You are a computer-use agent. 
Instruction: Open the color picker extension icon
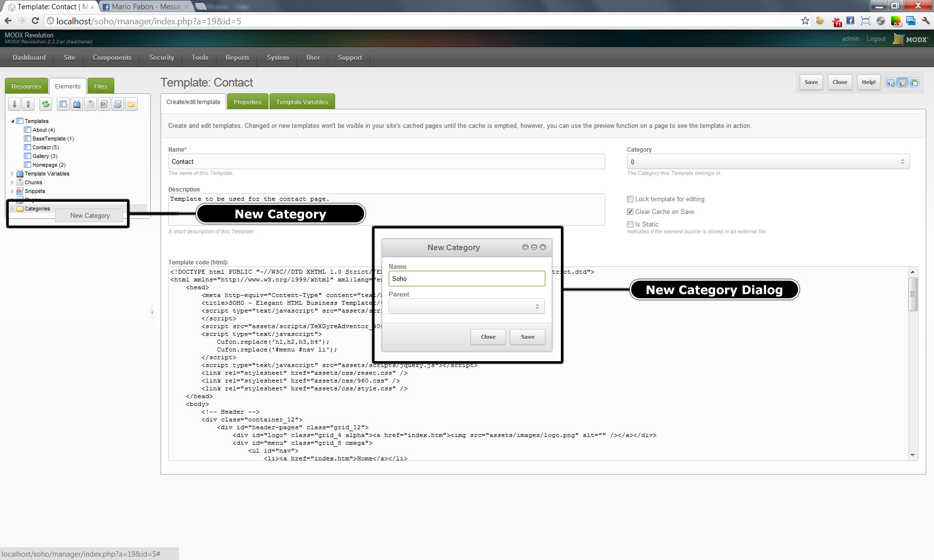(x=896, y=21)
